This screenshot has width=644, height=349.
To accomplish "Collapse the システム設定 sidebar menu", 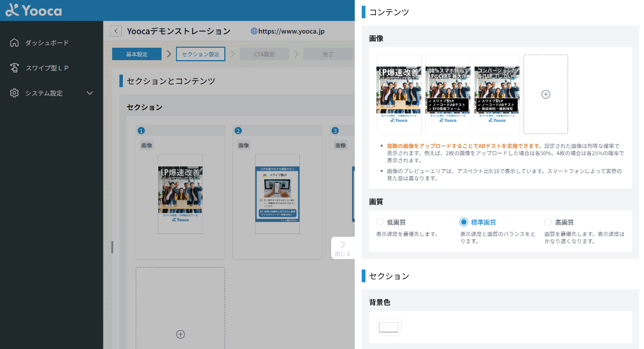I will pos(89,92).
